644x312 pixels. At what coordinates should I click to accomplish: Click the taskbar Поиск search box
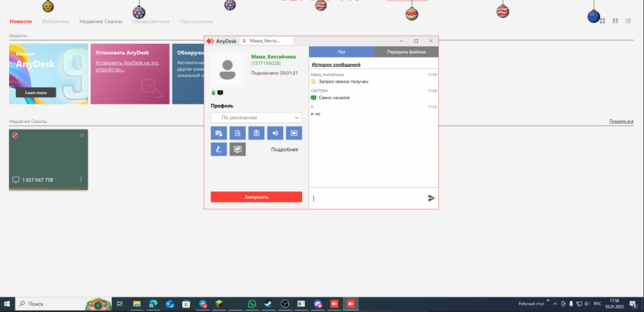tap(64, 304)
